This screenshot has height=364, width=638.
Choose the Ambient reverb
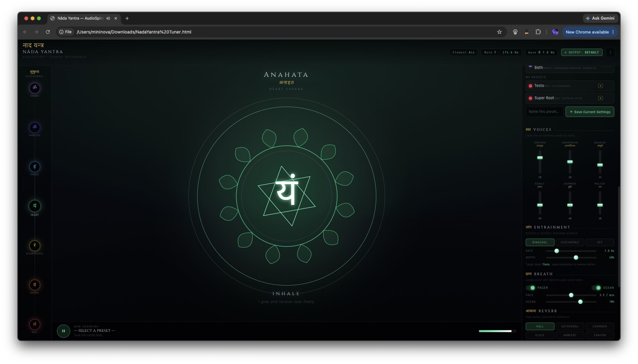tap(570, 335)
